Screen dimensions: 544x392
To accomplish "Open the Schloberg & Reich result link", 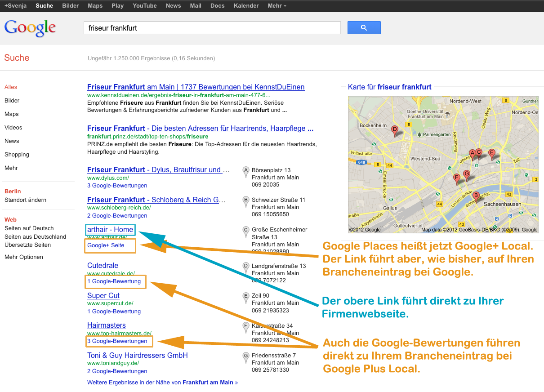I will pyautogui.click(x=156, y=200).
